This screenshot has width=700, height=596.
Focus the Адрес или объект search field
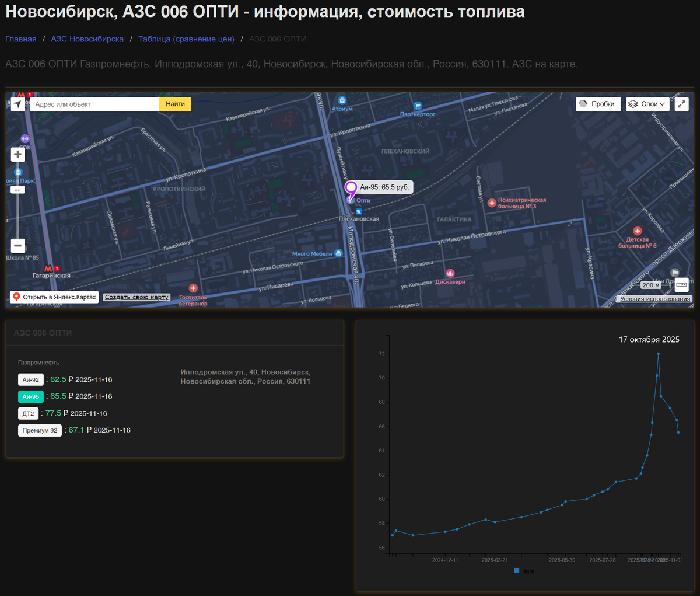click(x=94, y=104)
